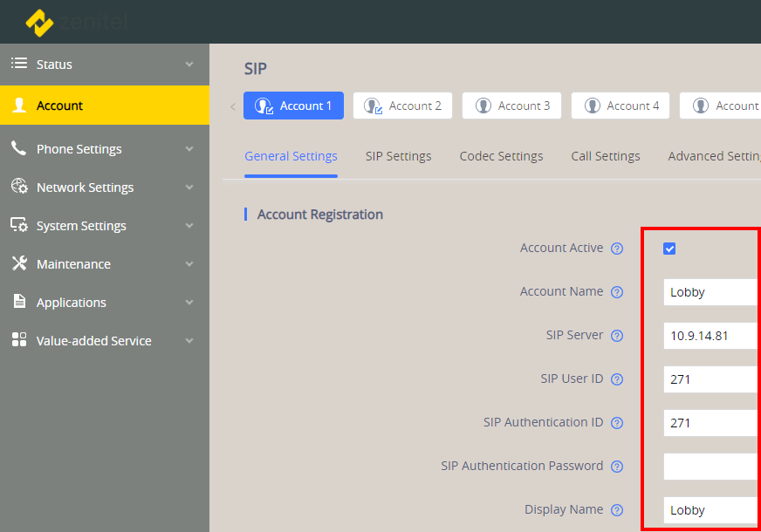The image size is (761, 532).
Task: Click help icon next to Account Active
Action: (617, 249)
